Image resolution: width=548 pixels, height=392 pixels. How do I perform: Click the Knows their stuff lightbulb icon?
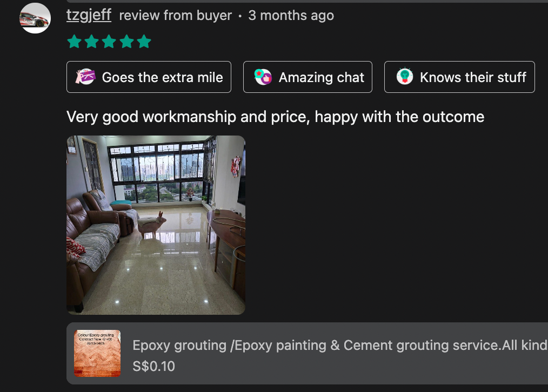pyautogui.click(x=405, y=76)
